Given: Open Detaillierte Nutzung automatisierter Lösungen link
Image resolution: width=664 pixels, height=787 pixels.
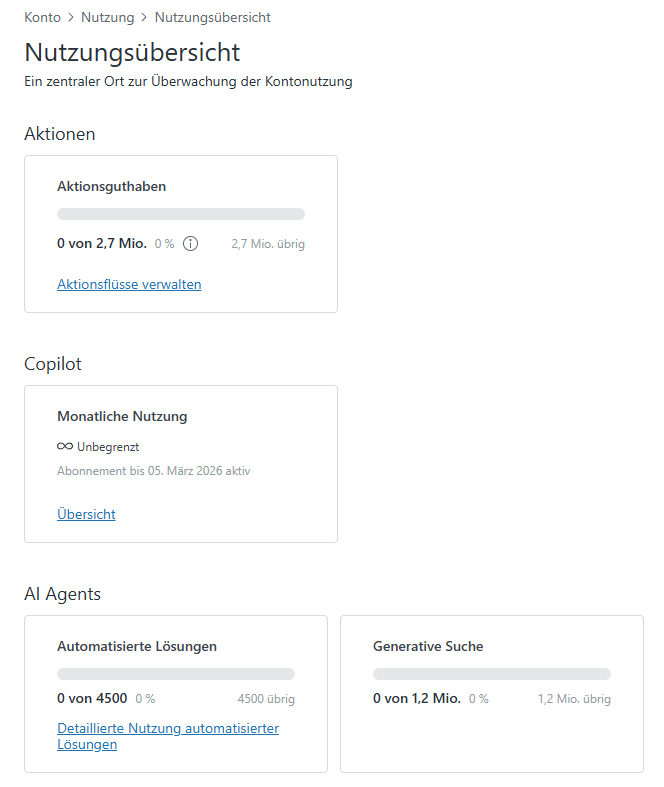Looking at the screenshot, I should coord(167,736).
